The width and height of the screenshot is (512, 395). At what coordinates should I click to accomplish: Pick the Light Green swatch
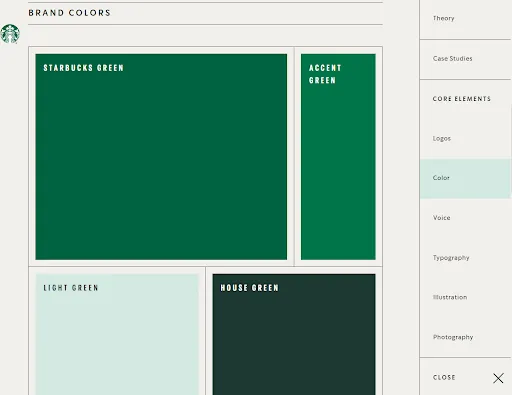(x=117, y=334)
